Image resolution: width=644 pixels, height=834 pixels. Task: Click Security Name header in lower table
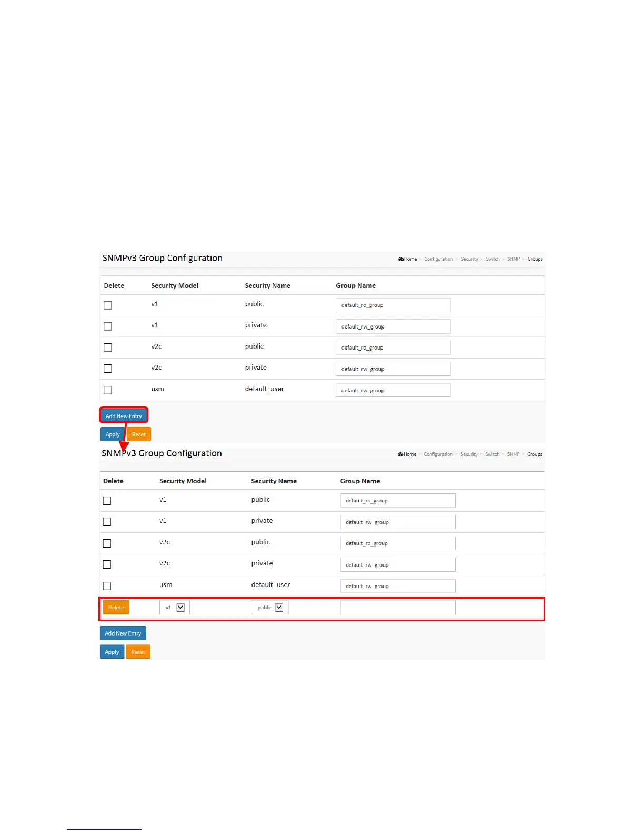coord(274,481)
